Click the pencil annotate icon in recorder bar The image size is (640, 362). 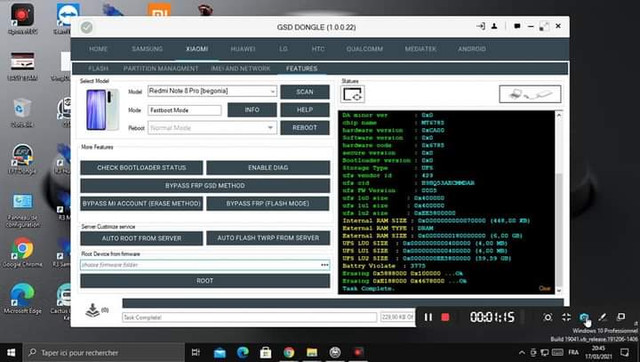click(x=602, y=317)
